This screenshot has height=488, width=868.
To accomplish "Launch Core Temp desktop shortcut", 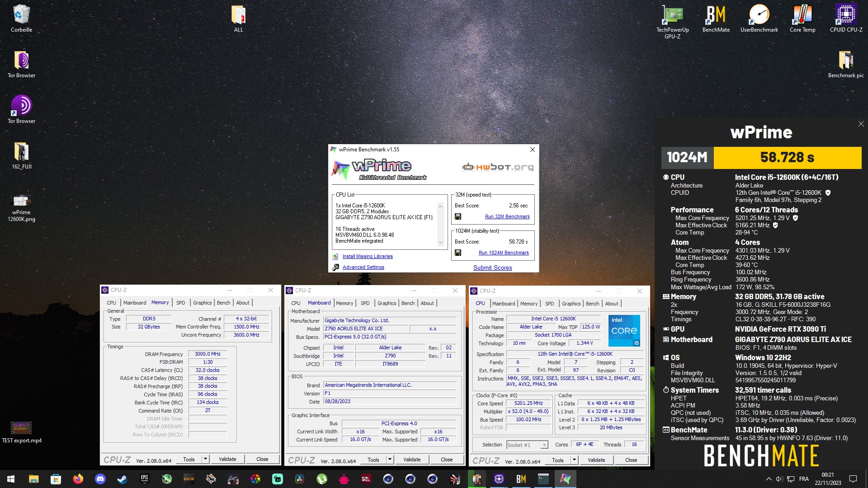I will coord(802,19).
